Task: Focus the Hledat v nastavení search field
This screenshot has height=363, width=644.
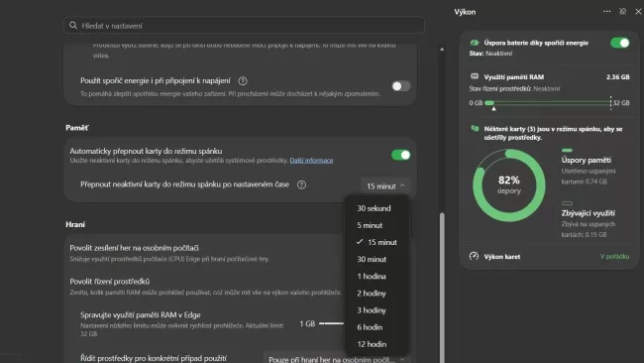Action: coord(244,26)
